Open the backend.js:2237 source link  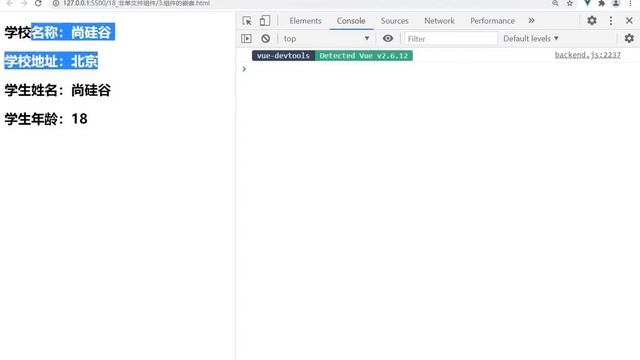pyautogui.click(x=587, y=55)
